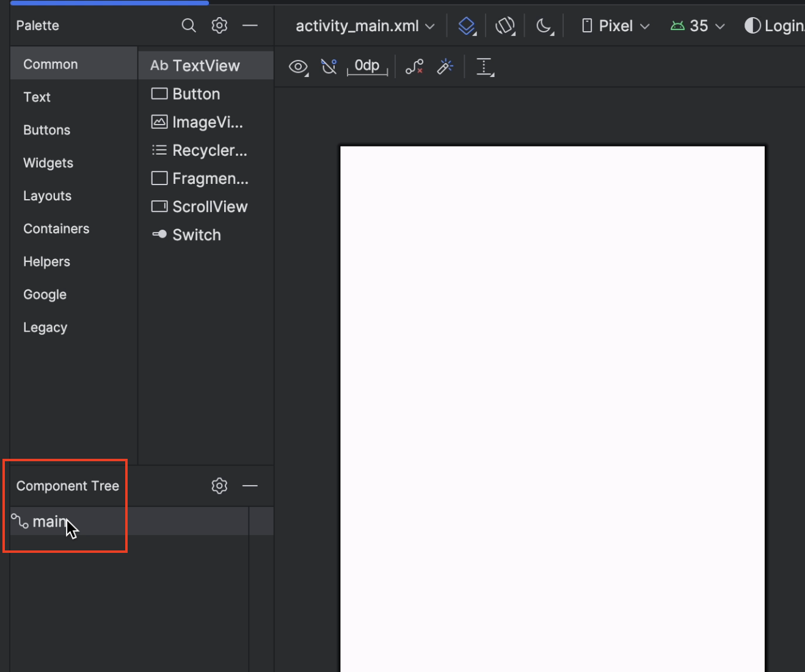Pick FragmentContainerView from palette
This screenshot has width=805, height=672.
(206, 178)
